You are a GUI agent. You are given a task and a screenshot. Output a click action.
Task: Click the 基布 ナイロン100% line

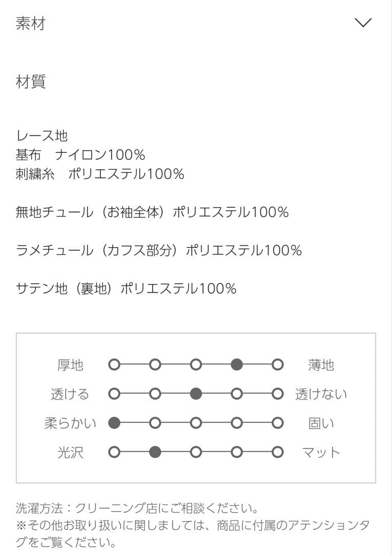coord(80,154)
